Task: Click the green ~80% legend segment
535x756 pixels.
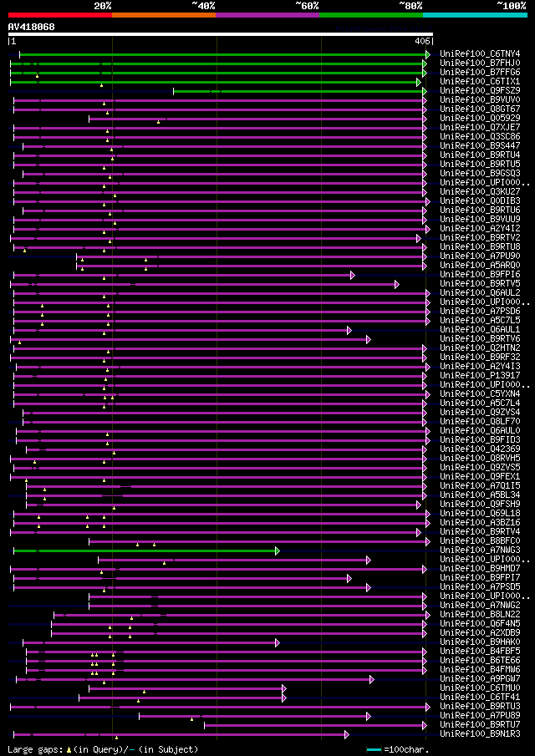Action: (x=371, y=15)
